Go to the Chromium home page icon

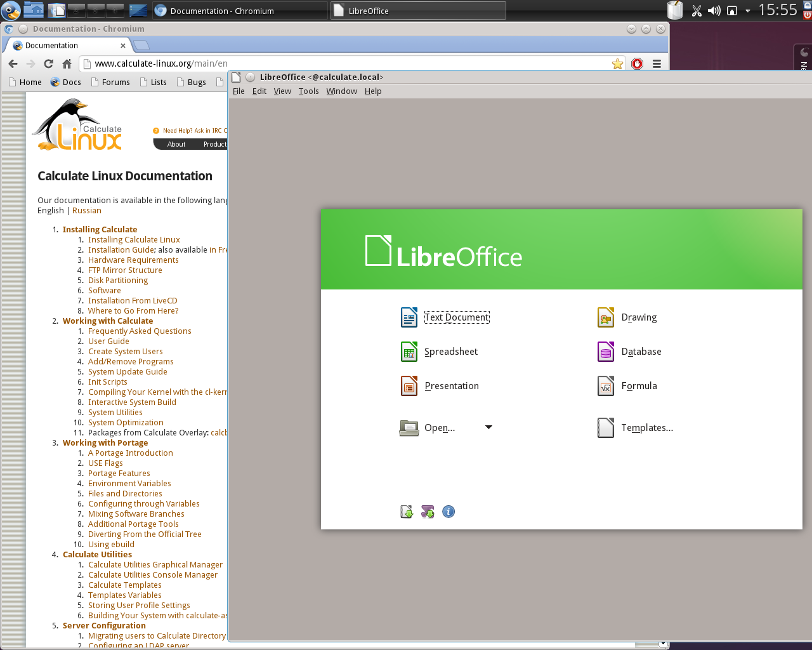[67, 63]
